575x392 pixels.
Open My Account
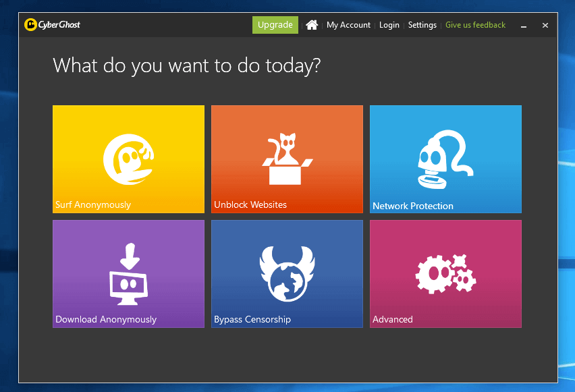pos(348,25)
